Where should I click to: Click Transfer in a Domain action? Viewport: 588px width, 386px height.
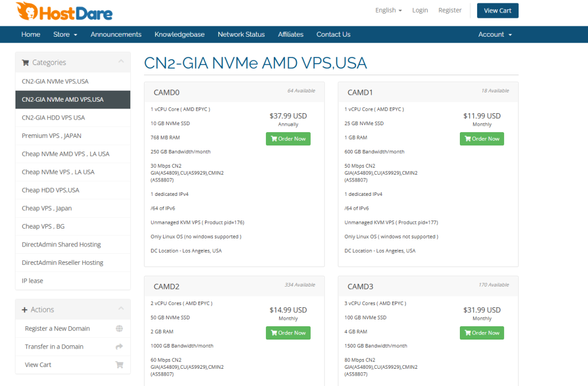[x=73, y=346]
